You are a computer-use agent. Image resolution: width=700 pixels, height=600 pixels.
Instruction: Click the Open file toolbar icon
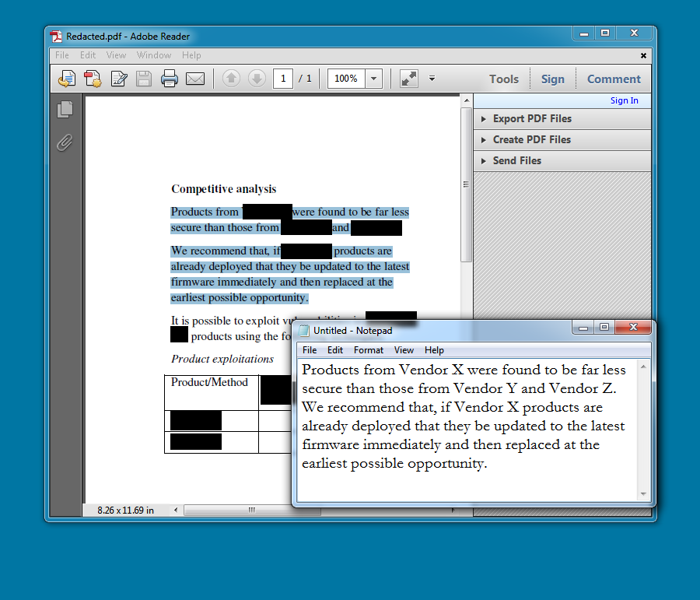coord(67,79)
